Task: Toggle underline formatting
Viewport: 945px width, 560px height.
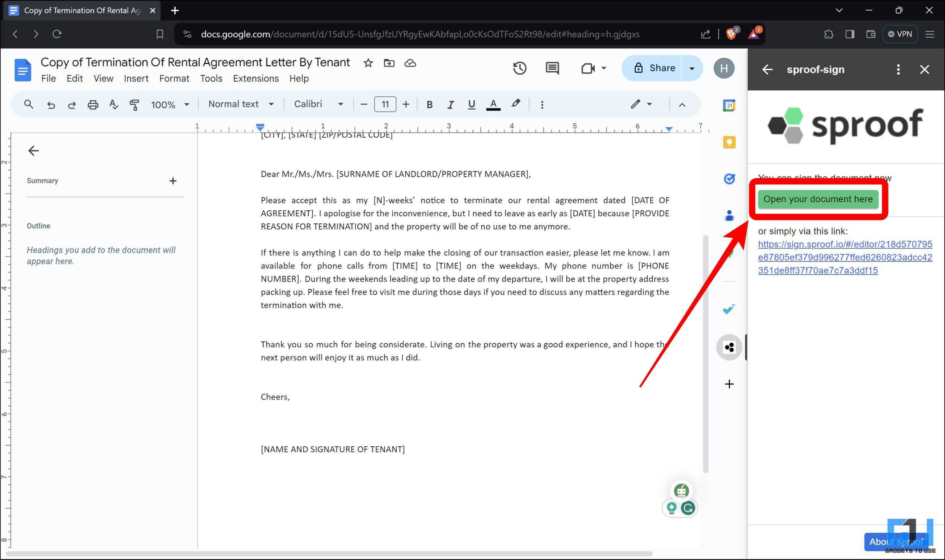Action: tap(471, 104)
